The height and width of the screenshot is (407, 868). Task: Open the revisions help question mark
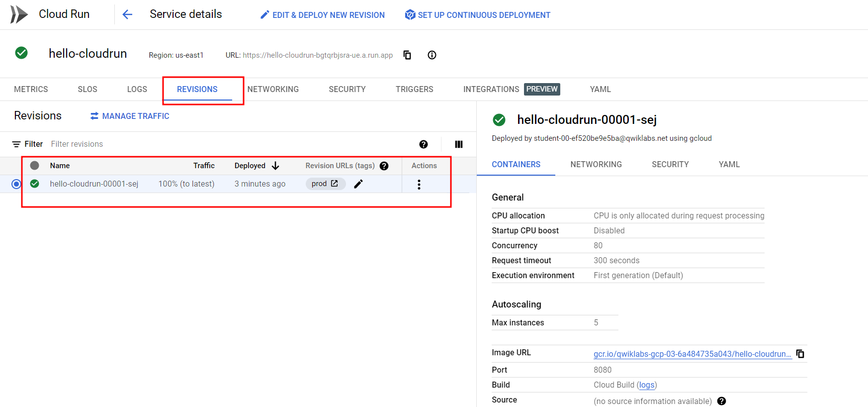point(424,144)
